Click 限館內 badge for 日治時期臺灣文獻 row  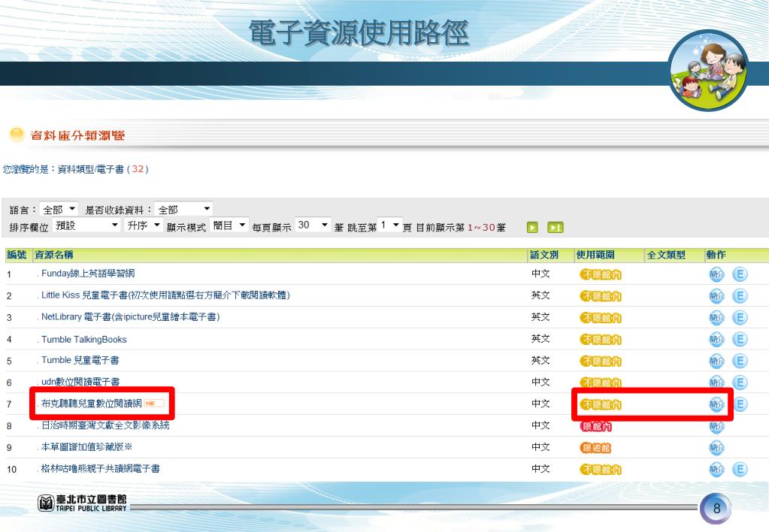coord(596,427)
